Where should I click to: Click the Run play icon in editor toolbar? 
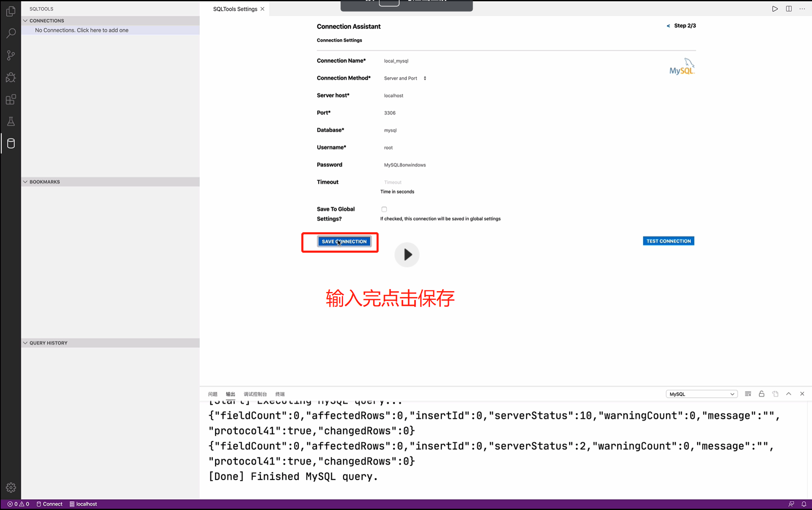pos(775,9)
